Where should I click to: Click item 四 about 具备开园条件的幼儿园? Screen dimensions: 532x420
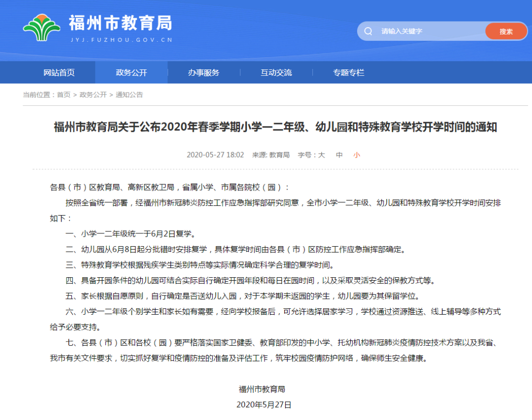[x=250, y=281]
